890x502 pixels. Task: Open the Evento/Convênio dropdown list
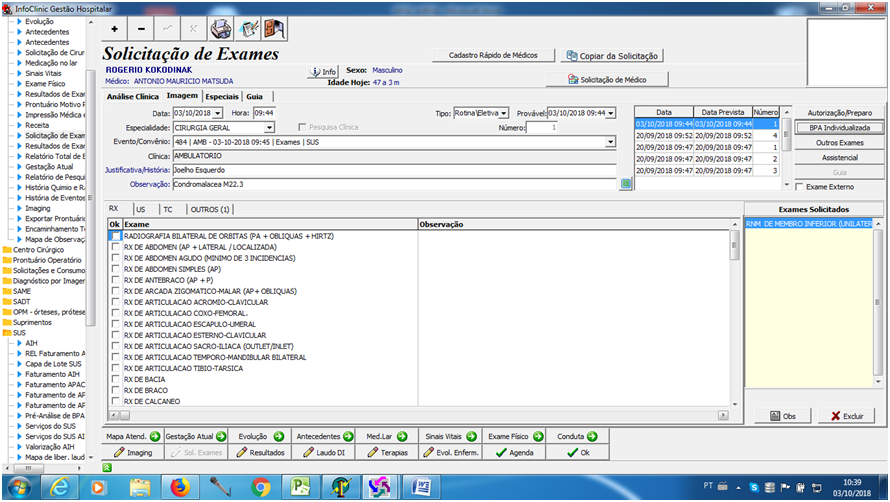[610, 142]
